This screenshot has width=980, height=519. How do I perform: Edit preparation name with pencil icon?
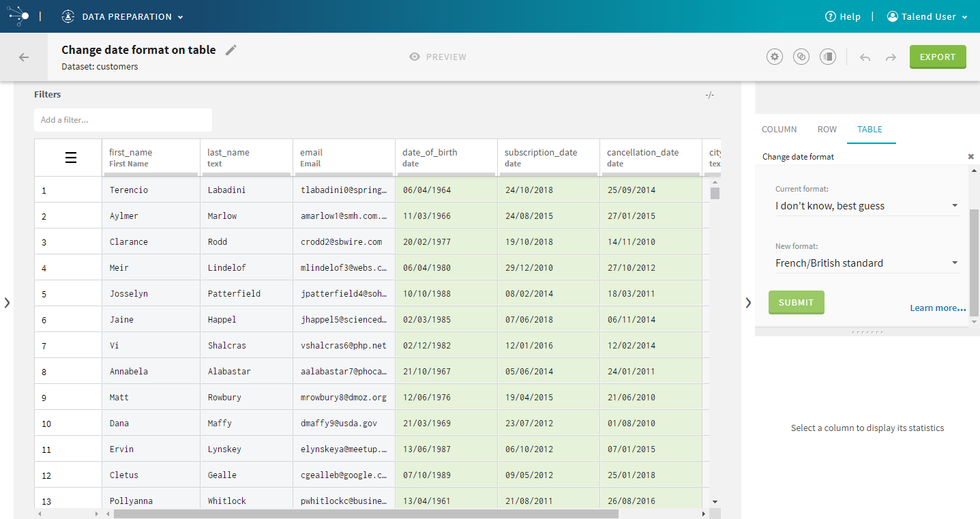[x=231, y=50]
